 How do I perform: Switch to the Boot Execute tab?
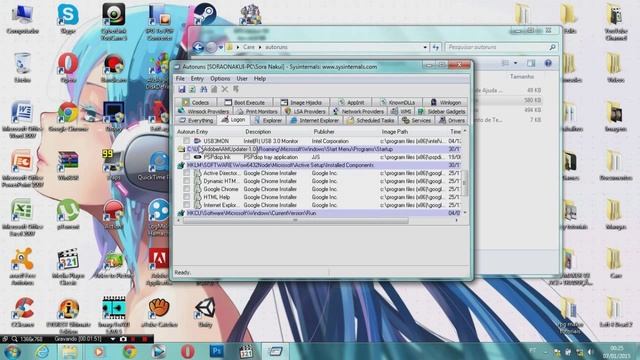tap(244, 102)
